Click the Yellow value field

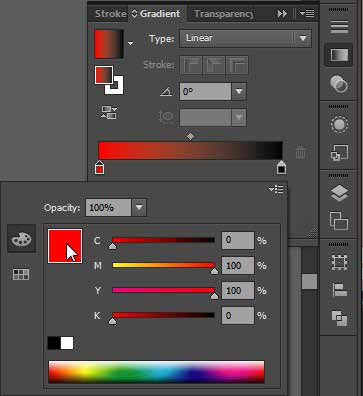(x=238, y=290)
